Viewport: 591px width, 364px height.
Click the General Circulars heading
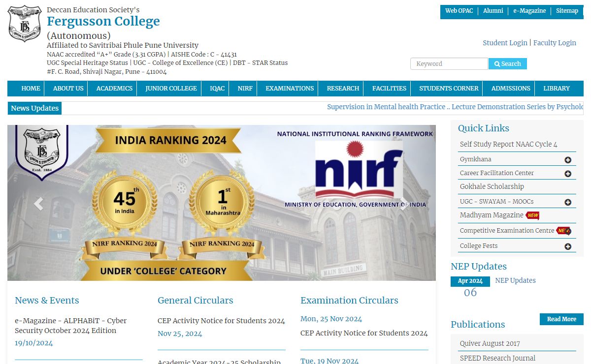pyautogui.click(x=196, y=300)
